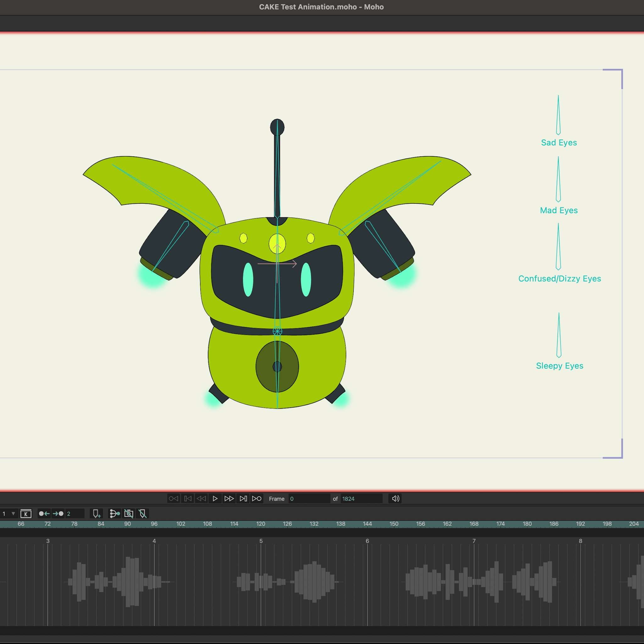This screenshot has height=644, width=644.
Task: Toggle the crossed-out marker timeline icon
Action: click(143, 514)
